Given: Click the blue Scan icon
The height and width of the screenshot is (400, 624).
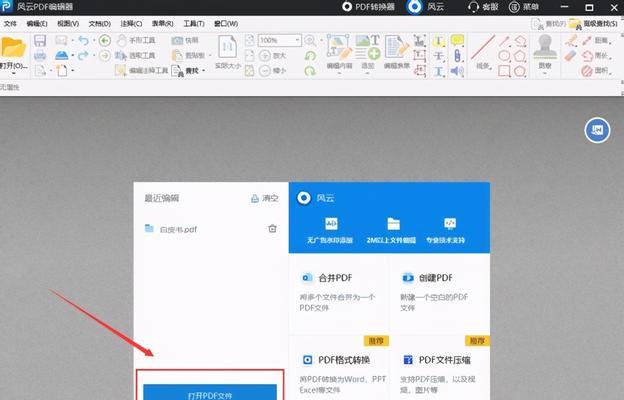Looking at the screenshot, I should click(62, 55).
